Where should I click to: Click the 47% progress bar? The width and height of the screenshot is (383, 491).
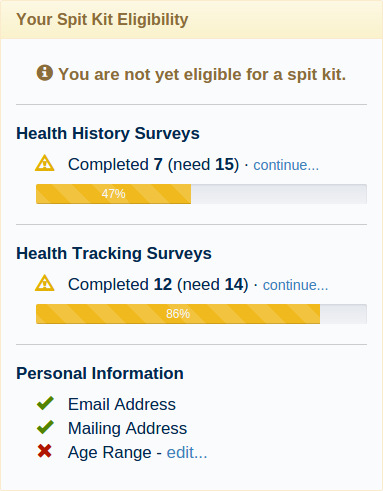pos(201,194)
